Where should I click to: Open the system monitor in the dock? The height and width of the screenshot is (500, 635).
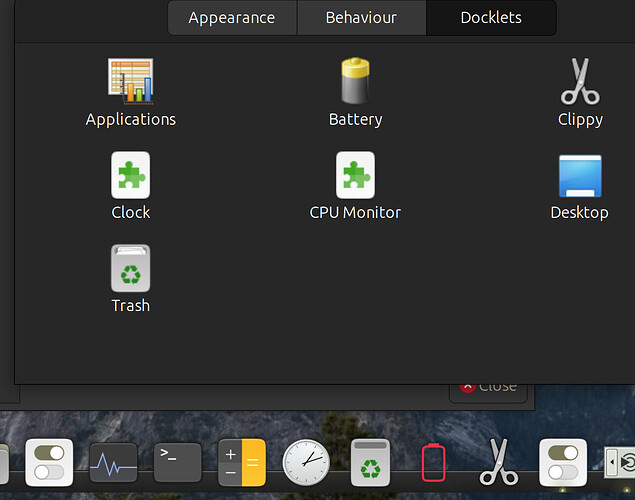tap(113, 463)
